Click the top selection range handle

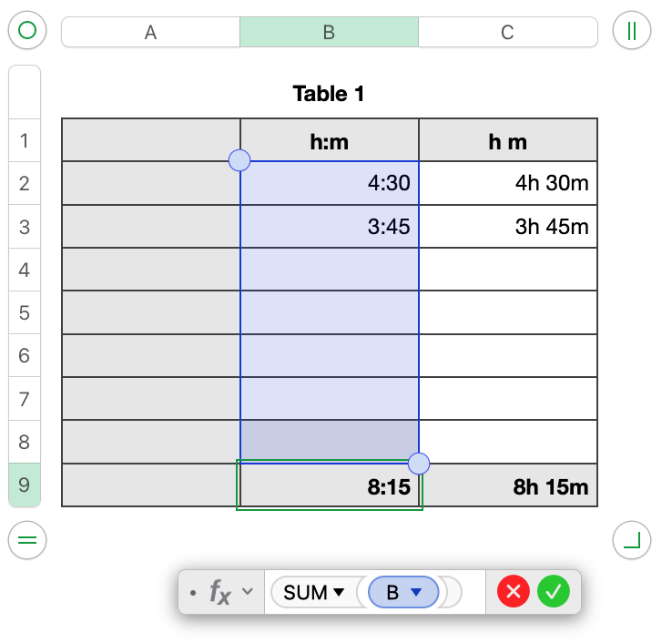(x=239, y=161)
